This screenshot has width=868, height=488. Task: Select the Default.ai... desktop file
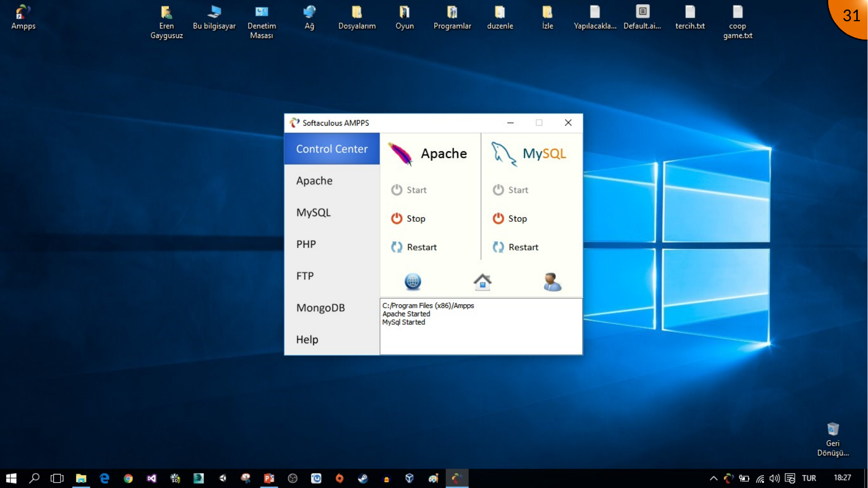(643, 18)
